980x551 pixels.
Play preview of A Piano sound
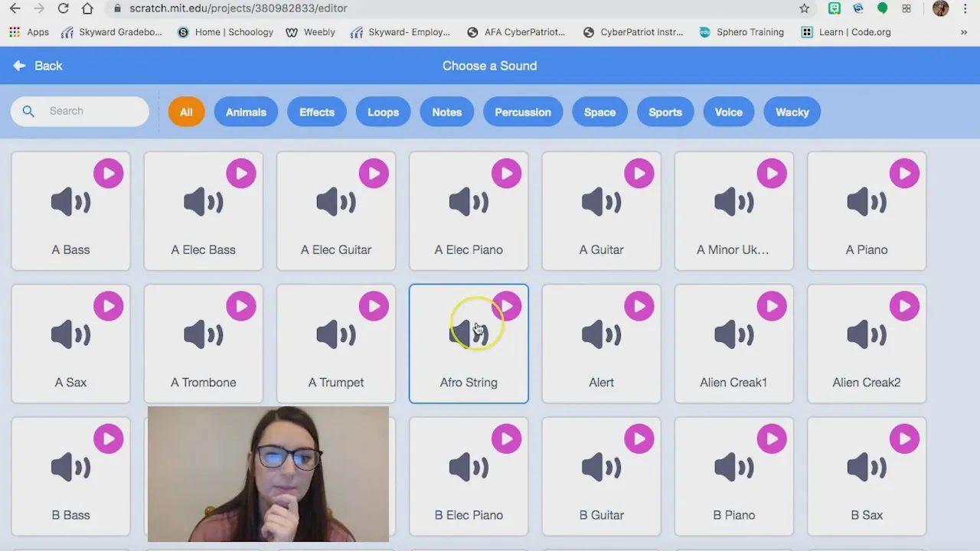point(904,174)
